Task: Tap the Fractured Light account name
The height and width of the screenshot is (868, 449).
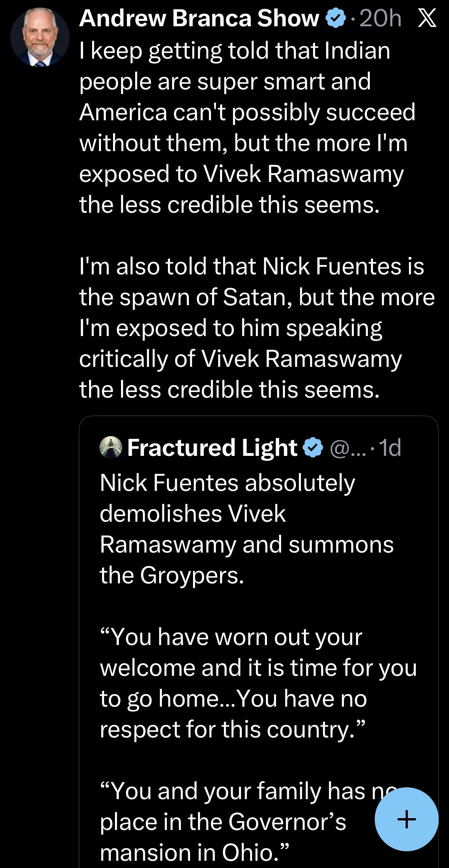Action: tap(212, 448)
